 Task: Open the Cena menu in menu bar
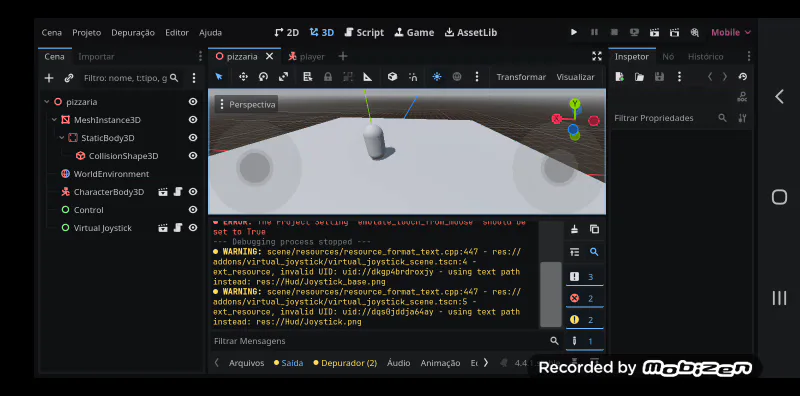[x=52, y=32]
